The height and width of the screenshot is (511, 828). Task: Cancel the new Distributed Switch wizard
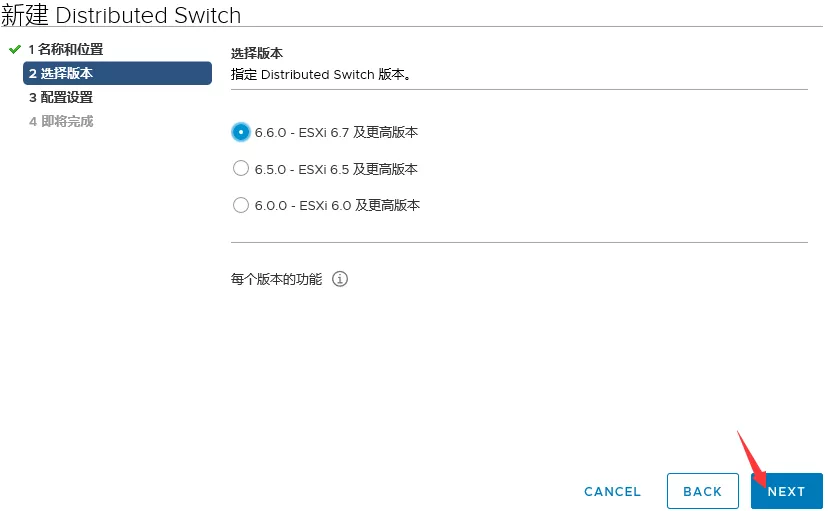tap(612, 491)
